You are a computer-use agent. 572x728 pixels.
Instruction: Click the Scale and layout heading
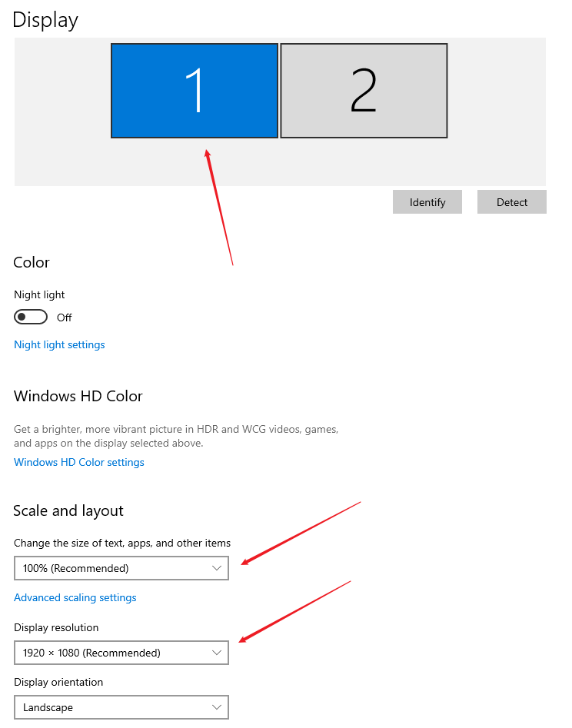pos(68,510)
